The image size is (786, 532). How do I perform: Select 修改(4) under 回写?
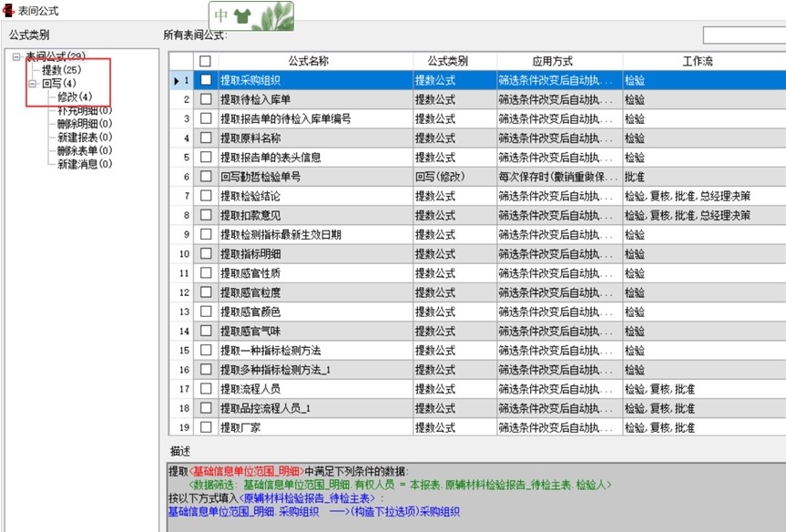tap(75, 97)
